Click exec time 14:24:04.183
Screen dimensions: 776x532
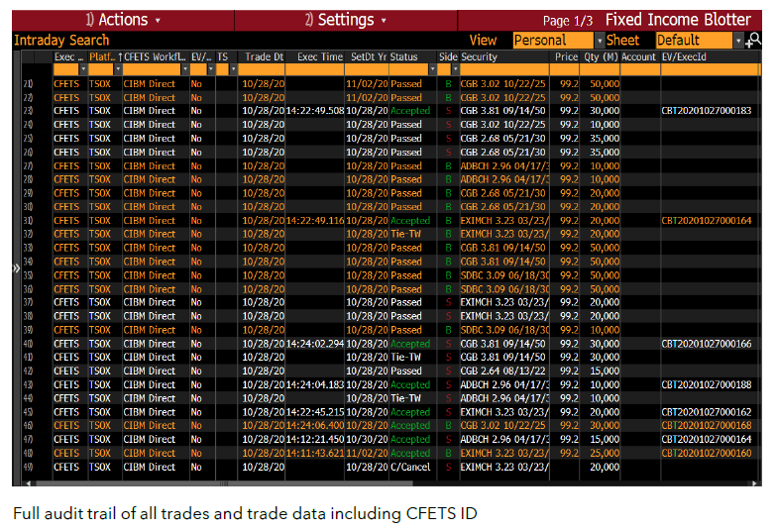tap(315, 385)
